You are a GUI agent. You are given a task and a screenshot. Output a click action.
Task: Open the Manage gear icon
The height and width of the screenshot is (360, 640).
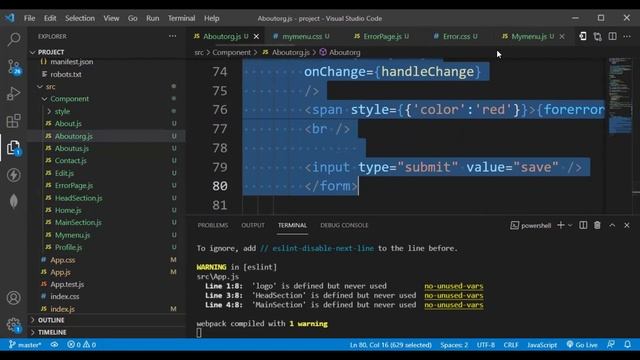13,325
